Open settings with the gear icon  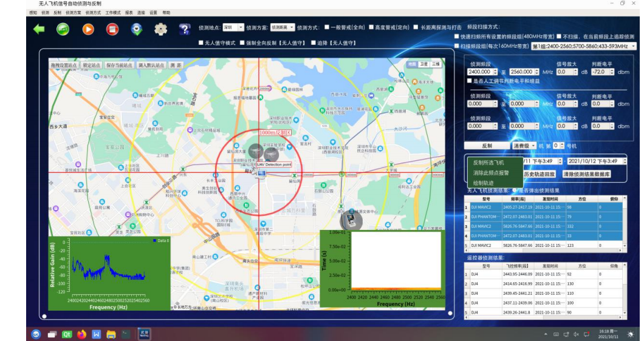(160, 29)
